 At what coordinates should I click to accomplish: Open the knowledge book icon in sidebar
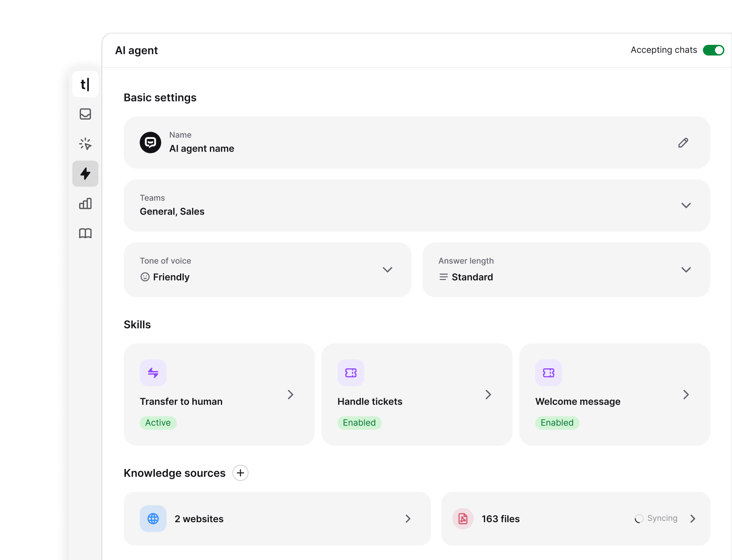pyautogui.click(x=85, y=233)
